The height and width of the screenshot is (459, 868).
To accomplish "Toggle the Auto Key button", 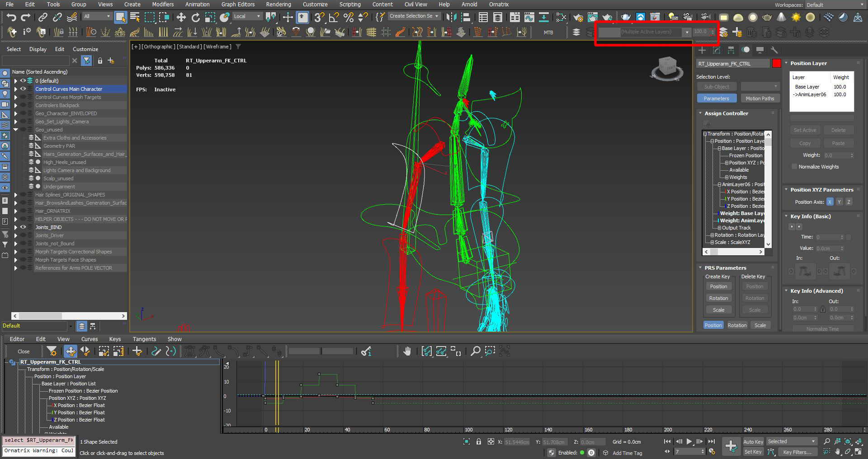I will point(753,442).
